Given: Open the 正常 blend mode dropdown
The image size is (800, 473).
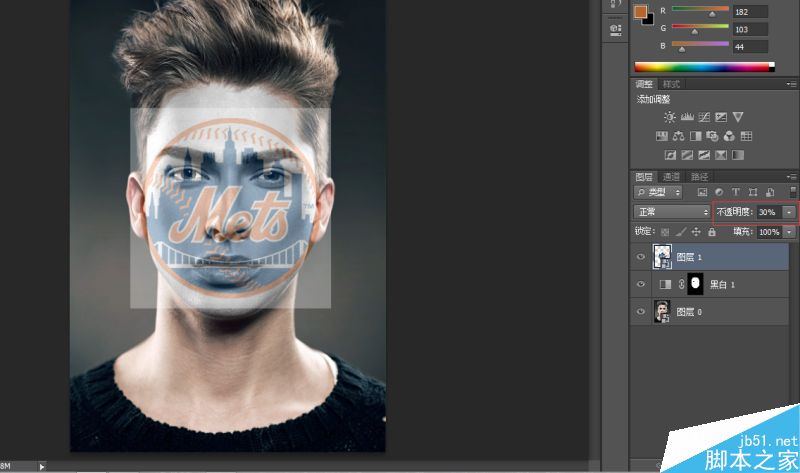Looking at the screenshot, I should 672,212.
